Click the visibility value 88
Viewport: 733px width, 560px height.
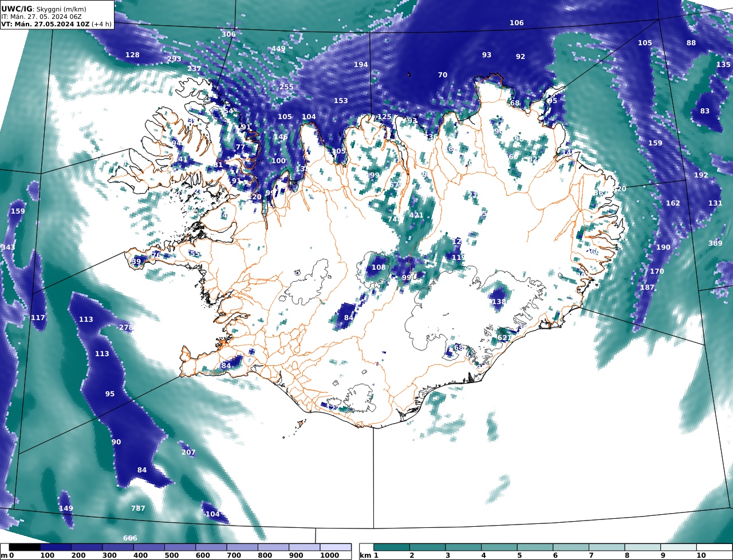tap(691, 43)
